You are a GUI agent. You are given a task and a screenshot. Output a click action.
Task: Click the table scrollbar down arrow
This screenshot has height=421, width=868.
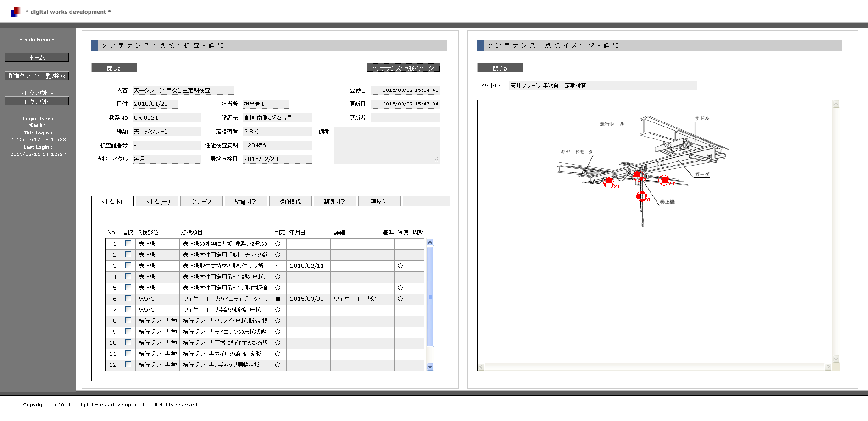(x=430, y=366)
